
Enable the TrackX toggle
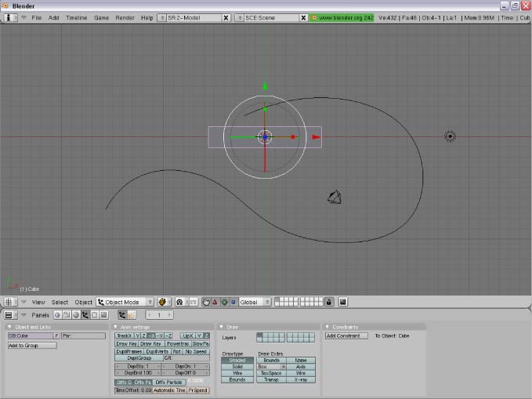coord(124,336)
